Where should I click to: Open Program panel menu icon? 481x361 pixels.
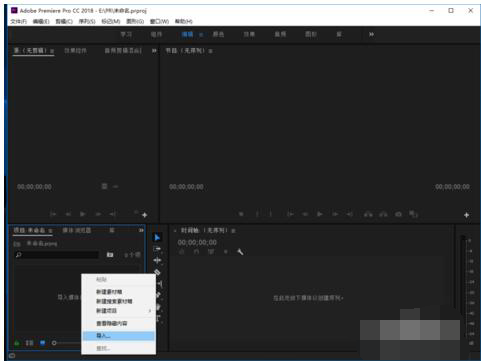[211, 51]
